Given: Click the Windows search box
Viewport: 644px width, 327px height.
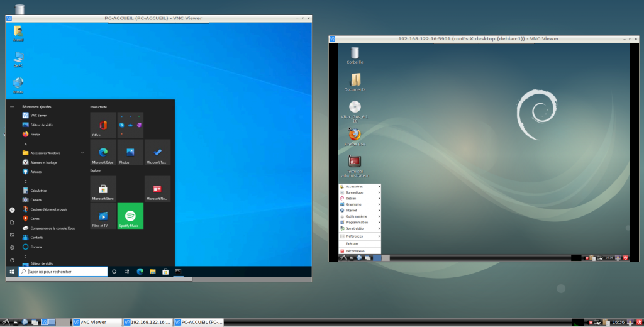Looking at the screenshot, I should (63, 272).
